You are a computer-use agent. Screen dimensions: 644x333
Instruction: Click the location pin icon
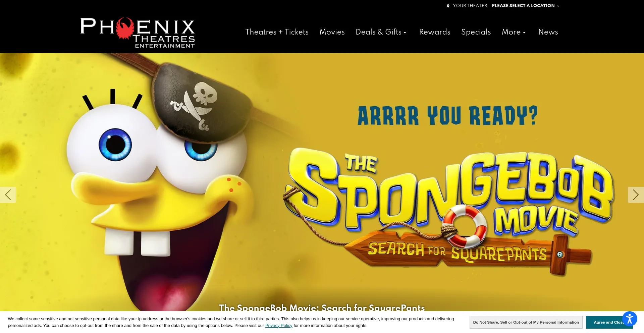tap(448, 6)
